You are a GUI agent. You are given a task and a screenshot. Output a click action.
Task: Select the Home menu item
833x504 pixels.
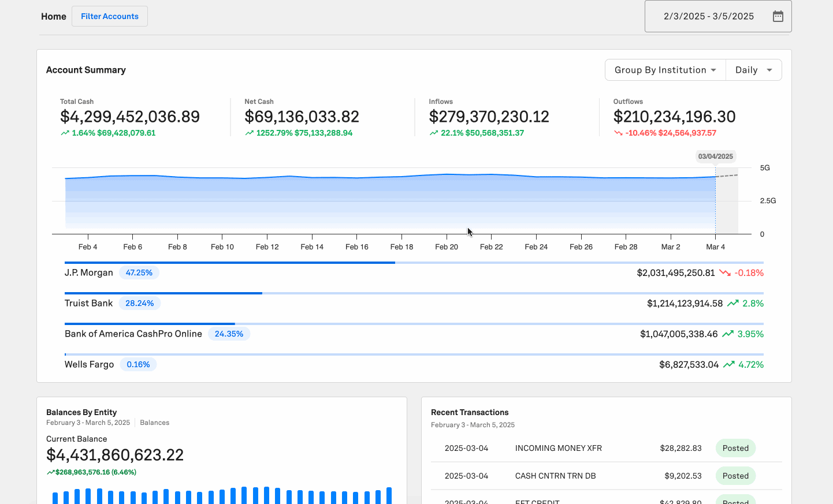point(53,16)
